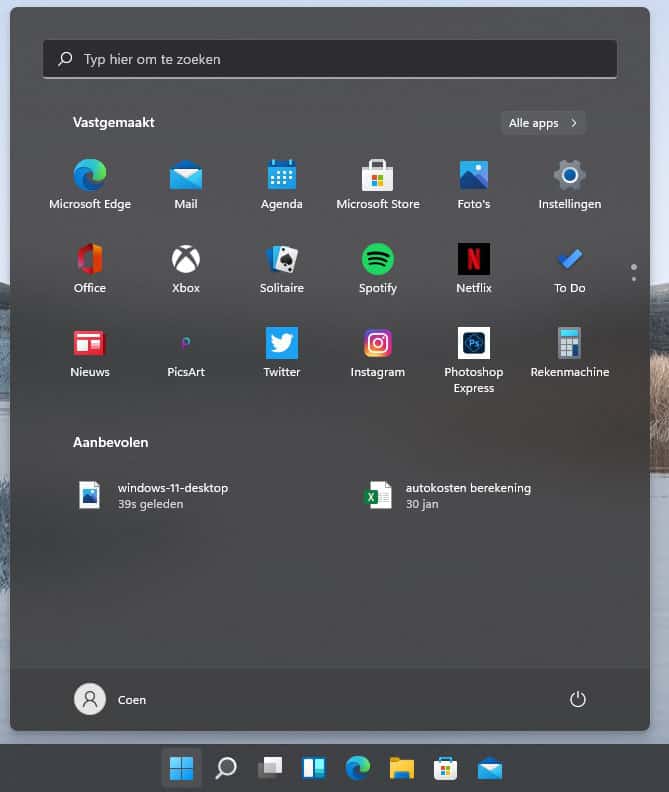Open the Agenda calendar app
This screenshot has width=669, height=792.
tap(281, 184)
